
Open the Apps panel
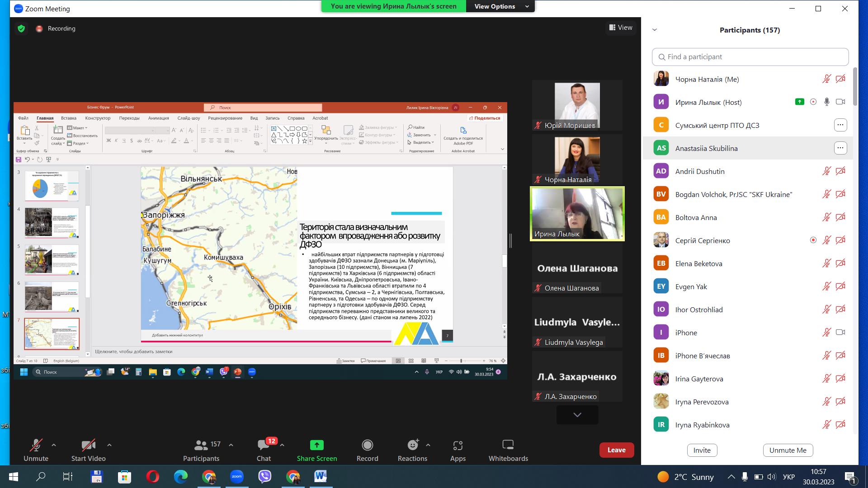(458, 450)
